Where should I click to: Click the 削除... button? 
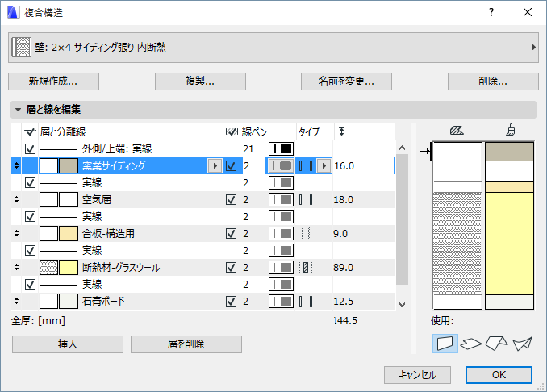(x=493, y=81)
